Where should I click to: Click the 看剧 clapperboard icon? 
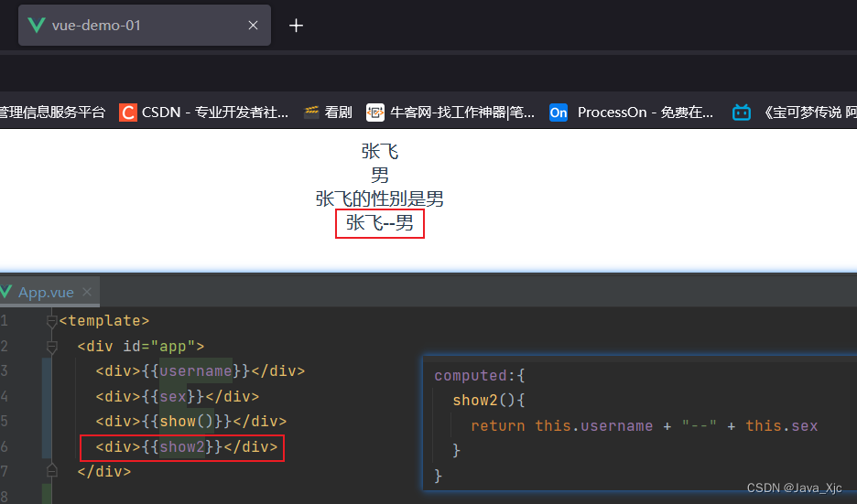point(311,113)
